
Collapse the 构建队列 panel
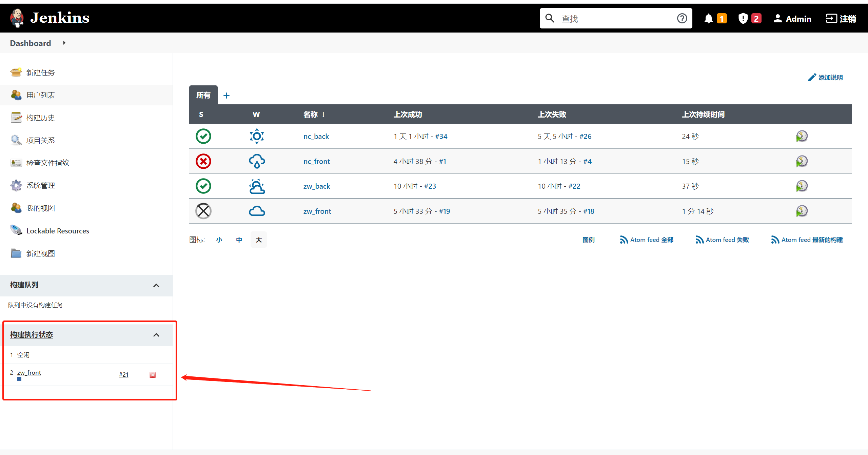(156, 285)
